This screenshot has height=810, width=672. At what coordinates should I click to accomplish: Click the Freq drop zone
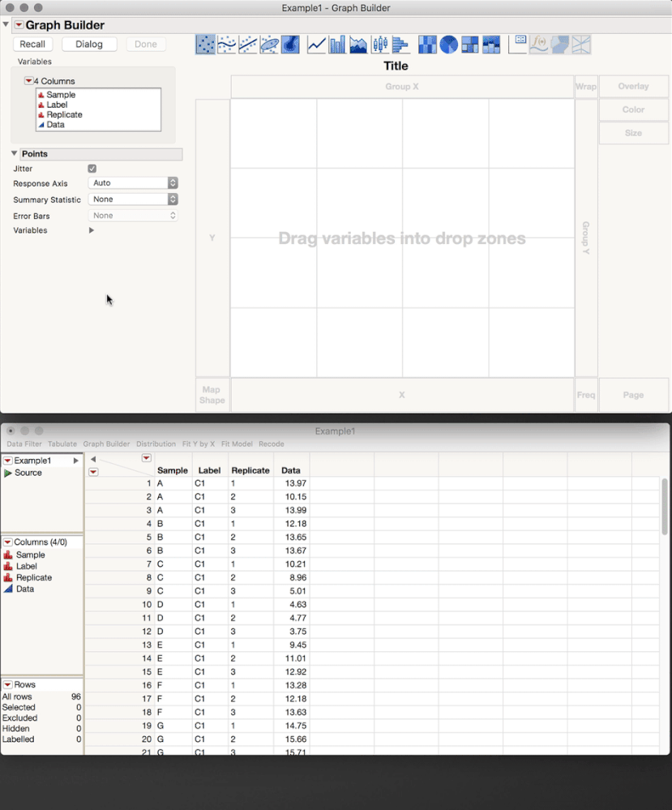pyautogui.click(x=586, y=395)
